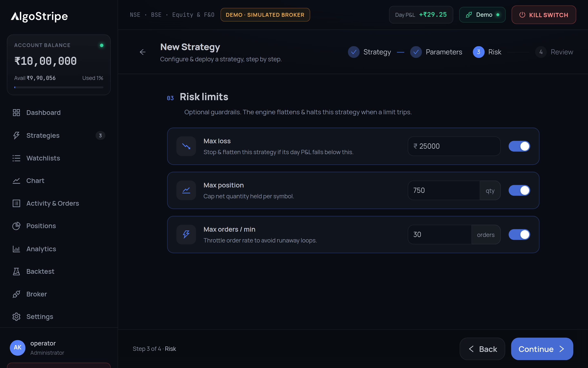
Task: Click the Dashboard grid icon
Action: click(16, 112)
